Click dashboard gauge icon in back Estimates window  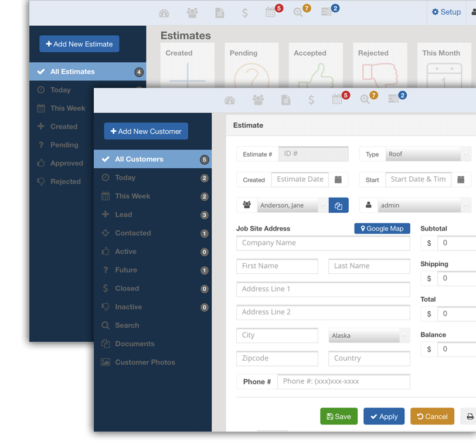point(164,13)
